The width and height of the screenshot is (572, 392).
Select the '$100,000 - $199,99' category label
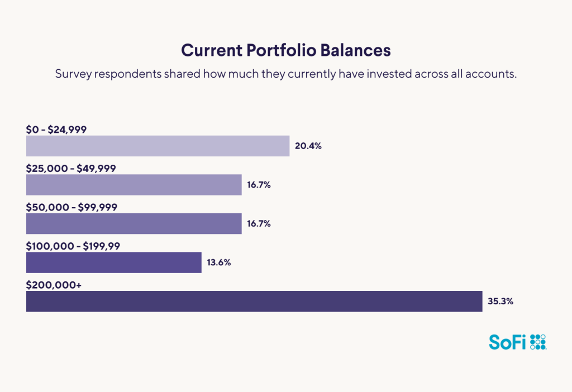pos(74,246)
